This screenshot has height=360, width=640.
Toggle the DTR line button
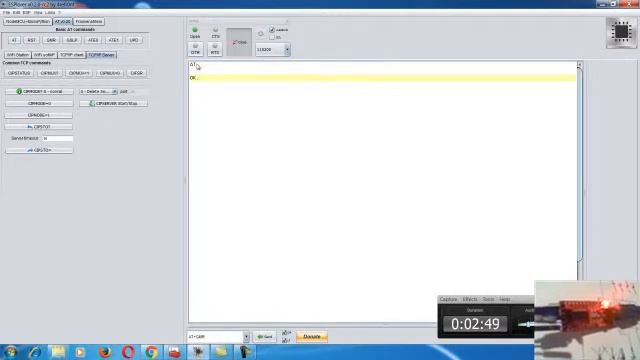pos(195,49)
